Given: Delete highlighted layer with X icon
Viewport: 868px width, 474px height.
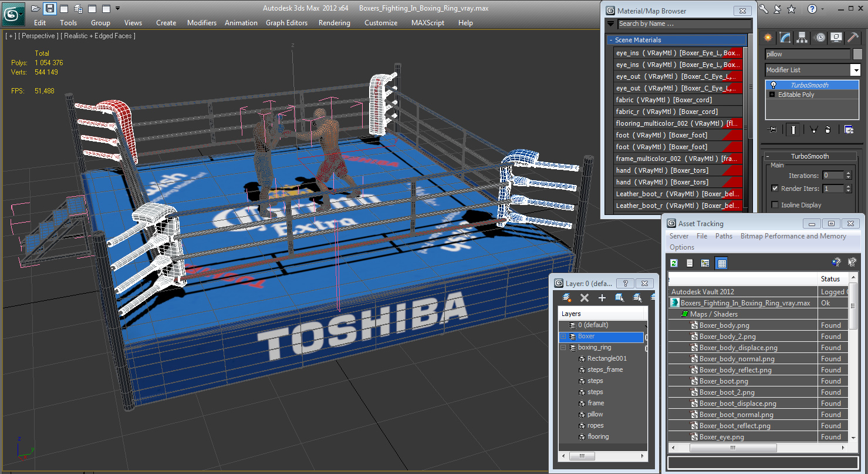Looking at the screenshot, I should pyautogui.click(x=584, y=298).
